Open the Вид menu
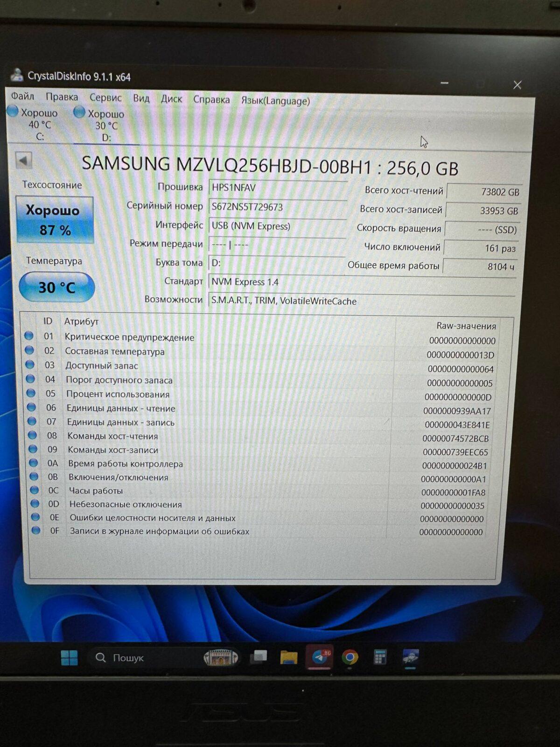Image resolution: width=560 pixels, height=747 pixels. click(x=141, y=99)
